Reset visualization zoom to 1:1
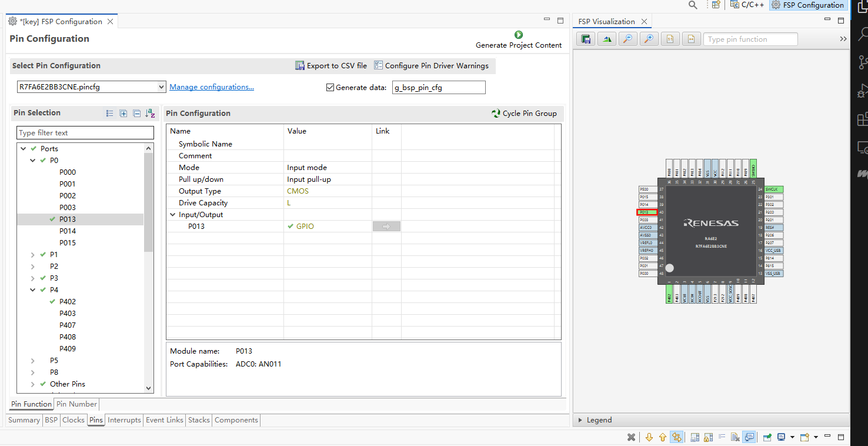Image resolution: width=868 pixels, height=446 pixels. [670, 39]
